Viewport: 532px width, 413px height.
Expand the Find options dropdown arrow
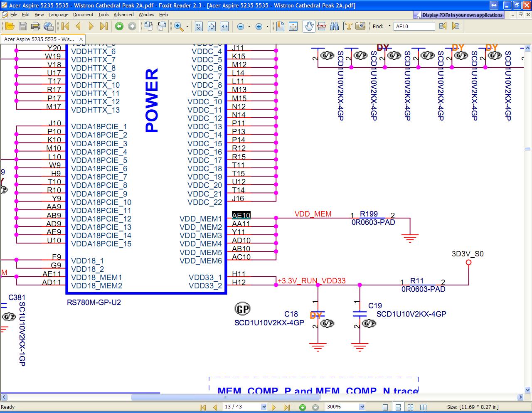coord(389,26)
